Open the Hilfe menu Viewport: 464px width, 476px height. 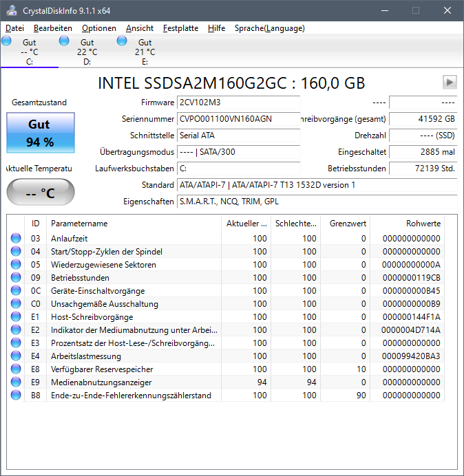point(216,28)
